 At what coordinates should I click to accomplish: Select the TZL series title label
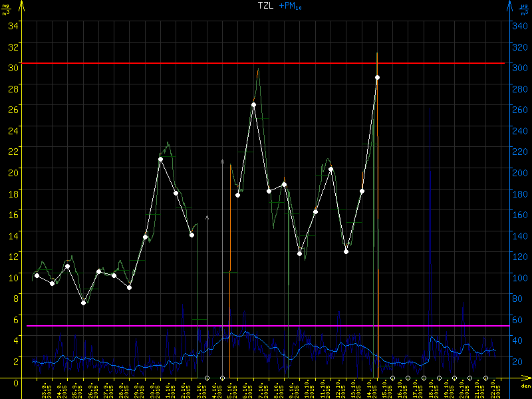(265, 6)
